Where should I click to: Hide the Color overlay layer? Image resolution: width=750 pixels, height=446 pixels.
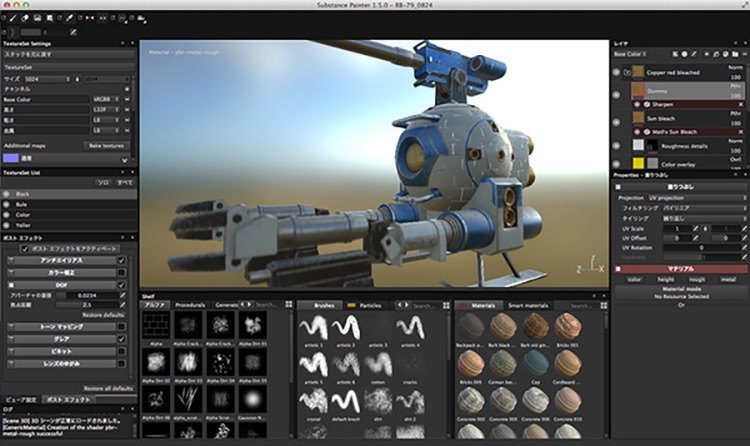click(616, 164)
